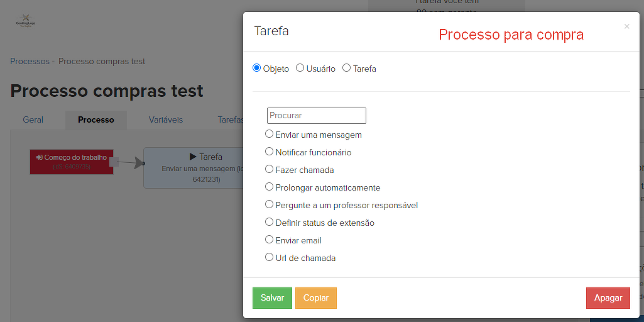Close the Tarefa dialog with X
Image resolution: width=644 pixels, height=322 pixels.
[x=626, y=26]
